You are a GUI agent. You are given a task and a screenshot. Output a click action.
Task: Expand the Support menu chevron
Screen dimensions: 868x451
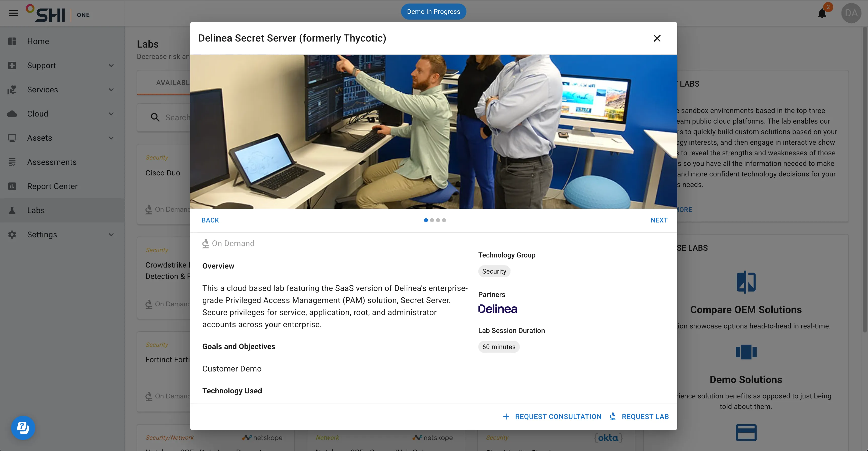[111, 65]
